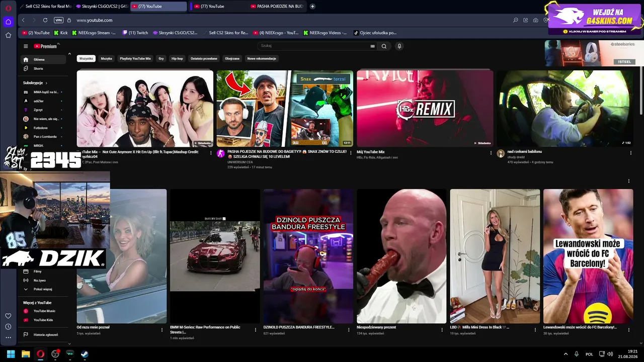The width and height of the screenshot is (644, 362).
Task: Click the edit/share icon in address bar
Action: point(526,20)
